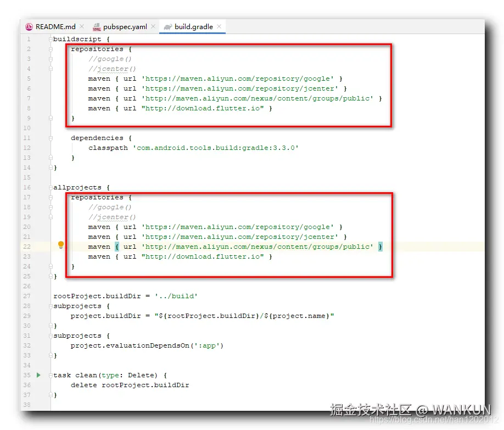Click line number 27 in the gutter

click(x=27, y=296)
